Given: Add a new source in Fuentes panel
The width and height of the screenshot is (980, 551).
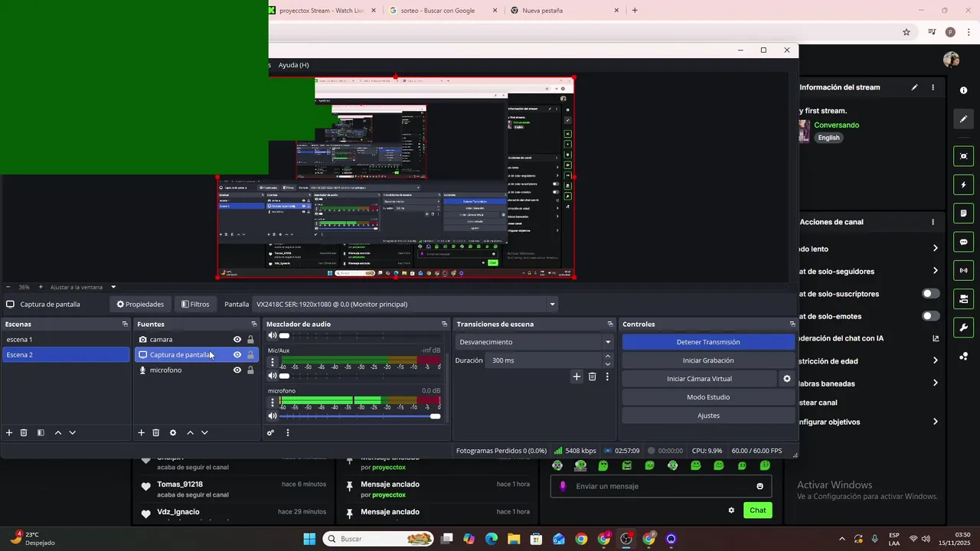Looking at the screenshot, I should pyautogui.click(x=141, y=432).
